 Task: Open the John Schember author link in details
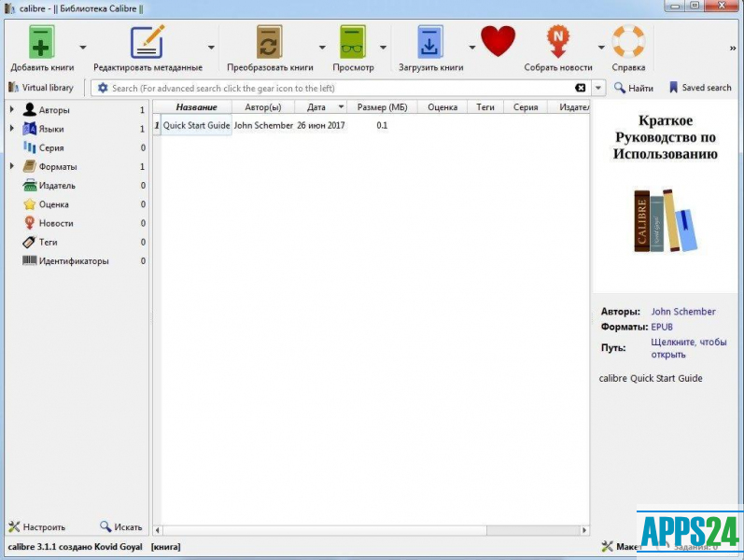[682, 312]
